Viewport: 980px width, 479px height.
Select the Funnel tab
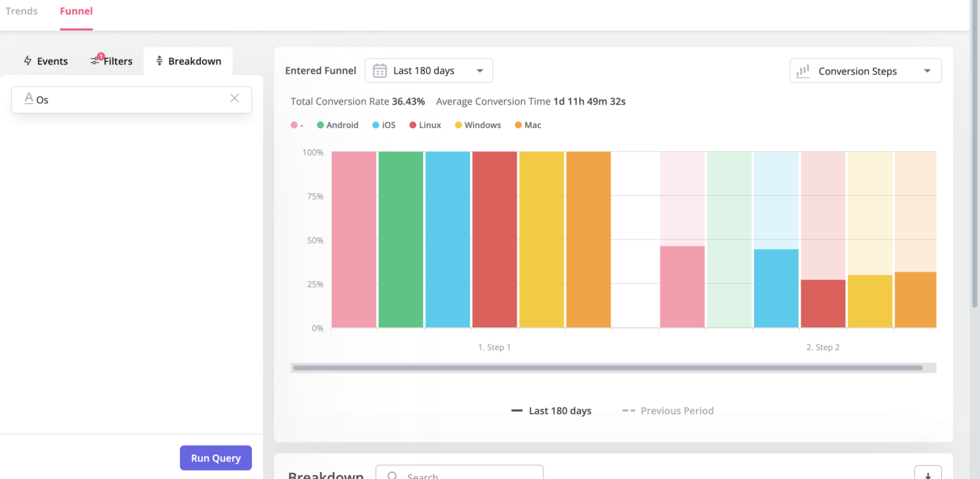[x=76, y=11]
